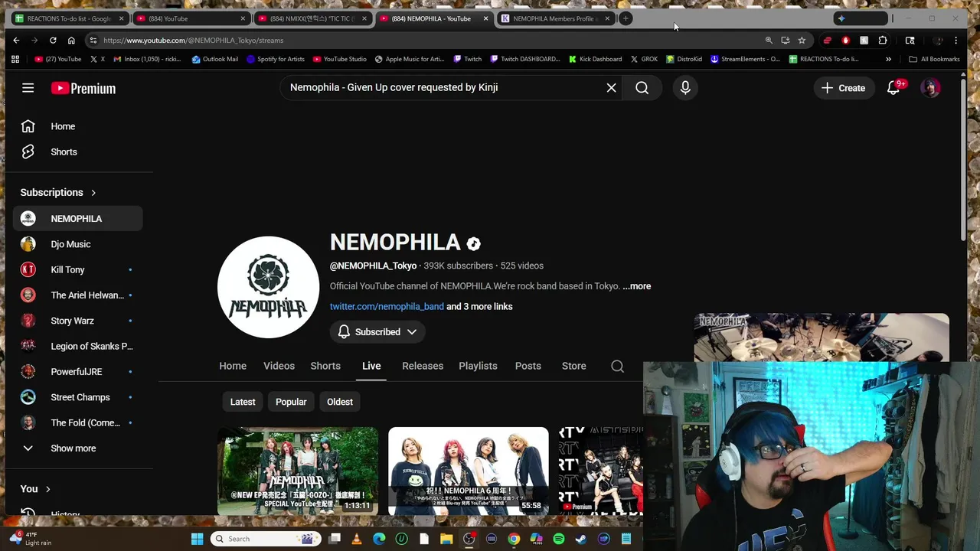The image size is (980, 551).
Task: Open Kill Tony subscription
Action: (77, 269)
